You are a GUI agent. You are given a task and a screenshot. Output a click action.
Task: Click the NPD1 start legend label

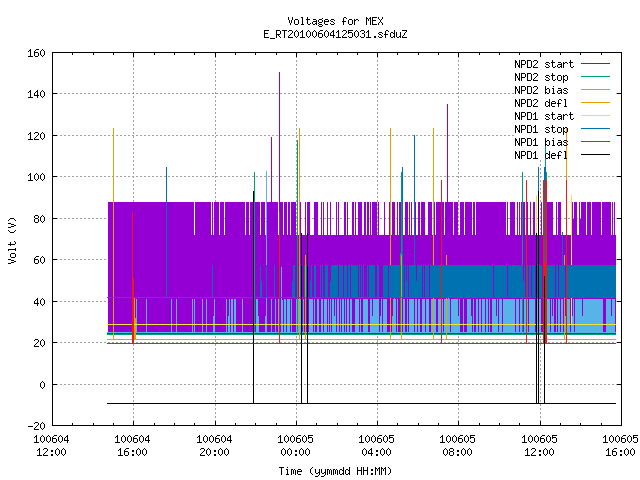[x=544, y=116]
